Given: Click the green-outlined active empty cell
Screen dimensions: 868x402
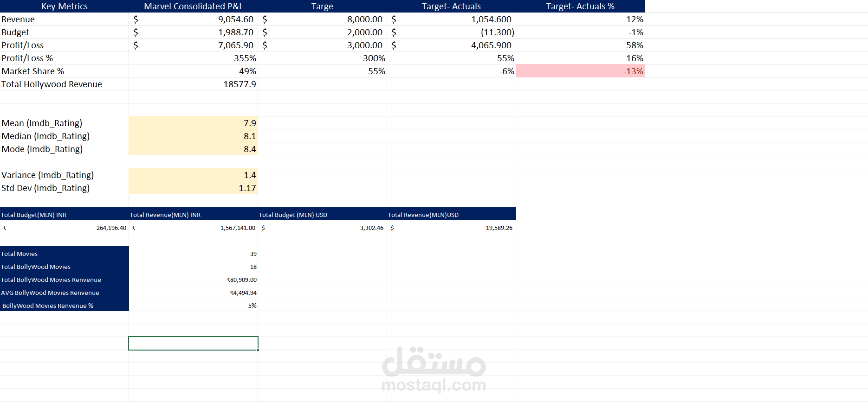Looking at the screenshot, I should click(x=194, y=343).
